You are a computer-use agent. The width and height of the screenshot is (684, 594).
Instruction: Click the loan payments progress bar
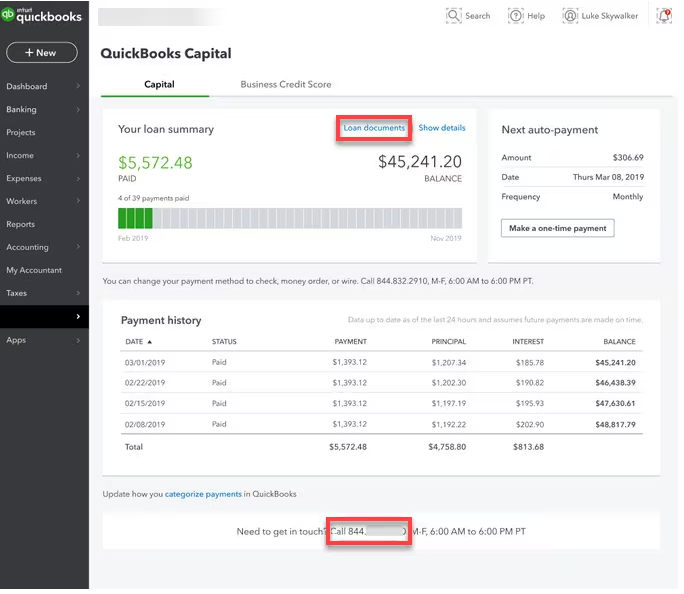(x=290, y=218)
